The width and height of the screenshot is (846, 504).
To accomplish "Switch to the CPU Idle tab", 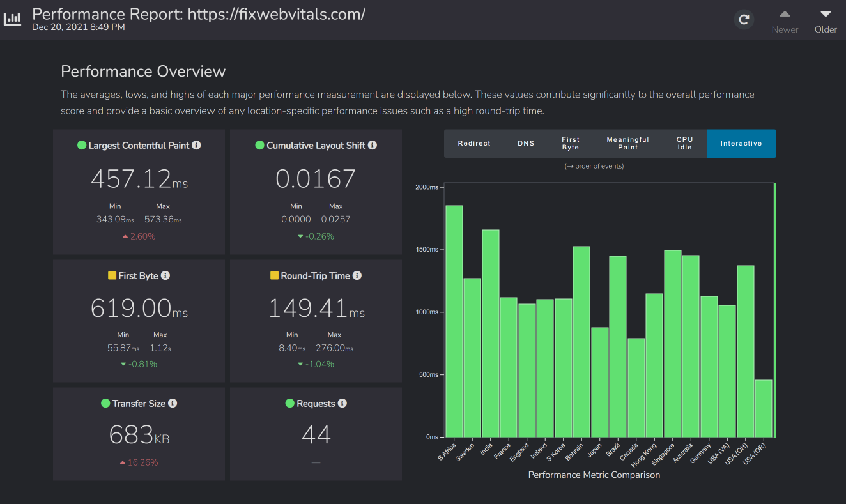I will point(684,143).
